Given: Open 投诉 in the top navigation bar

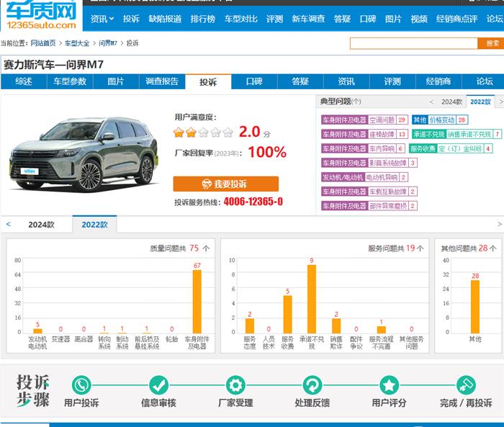Looking at the screenshot, I should click(131, 19).
